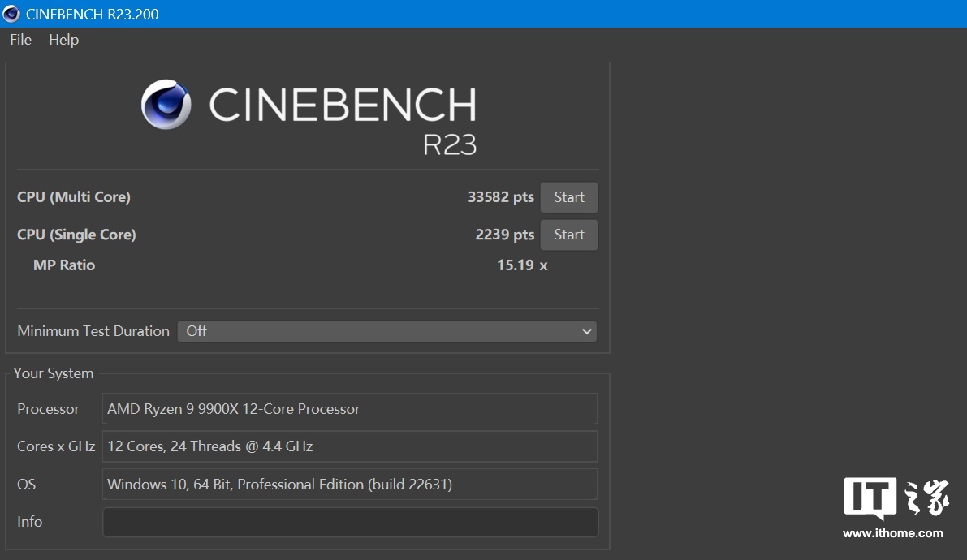Open the File menu
Screen dimensions: 967x560
pyautogui.click(x=20, y=40)
